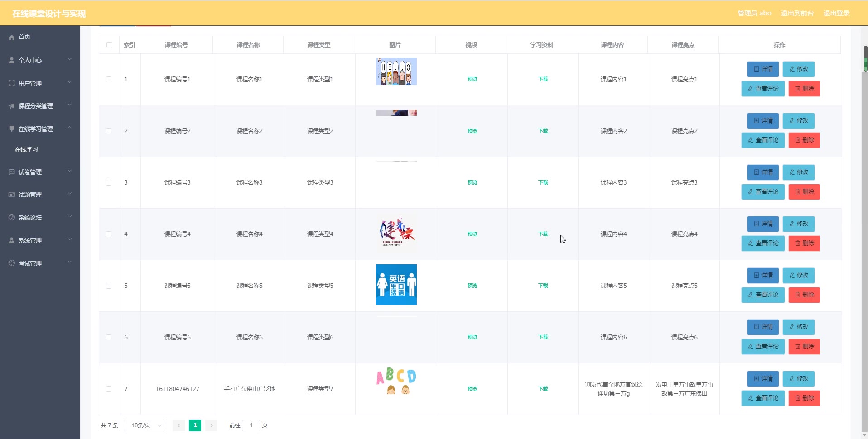Click the user icon beside 系统管理
This screenshot has width=868, height=439.
(12, 240)
